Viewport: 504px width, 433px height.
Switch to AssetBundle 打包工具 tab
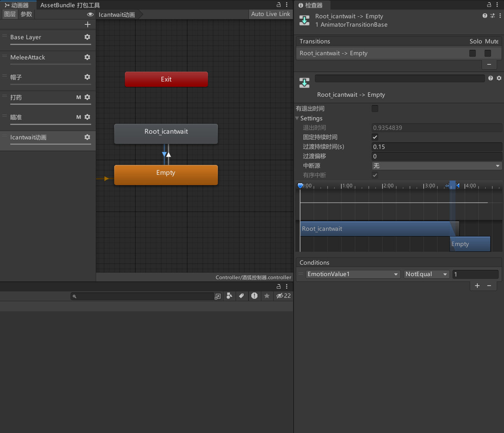pos(70,5)
